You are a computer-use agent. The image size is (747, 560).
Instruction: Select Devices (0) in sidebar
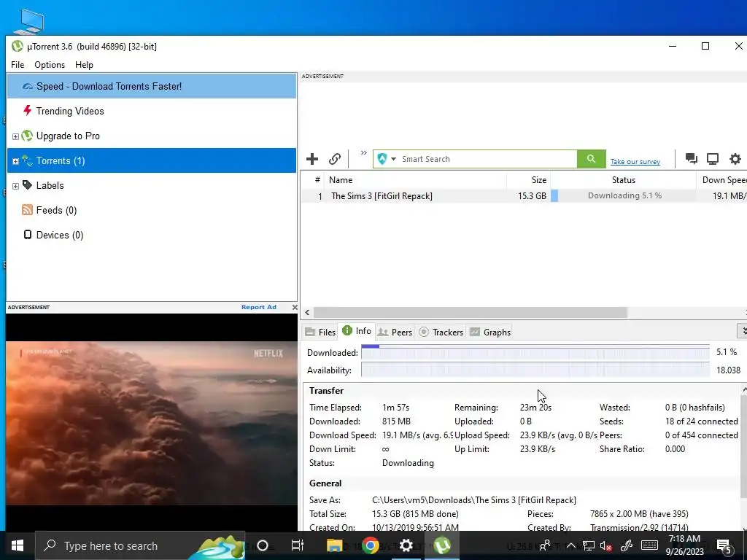pyautogui.click(x=60, y=235)
